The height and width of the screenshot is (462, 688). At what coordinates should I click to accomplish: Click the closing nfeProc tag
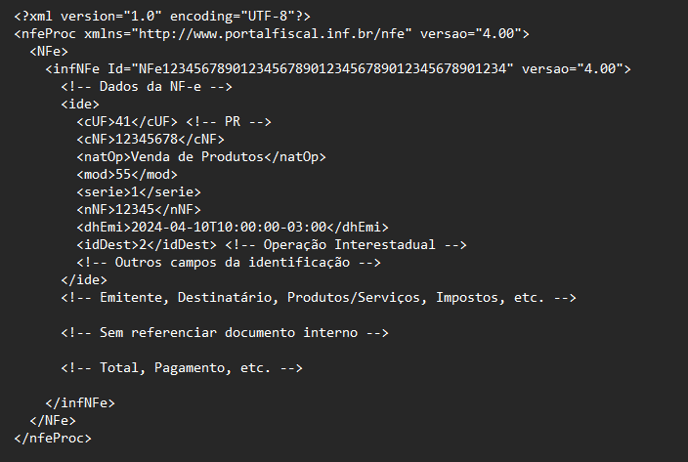tap(53, 438)
